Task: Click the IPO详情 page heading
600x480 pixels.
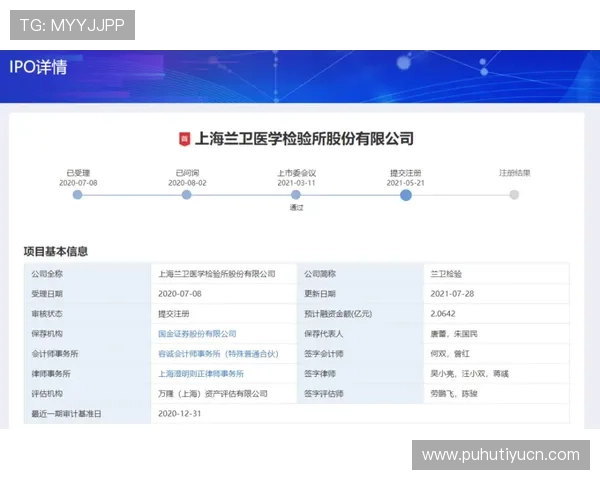Action: (38, 67)
